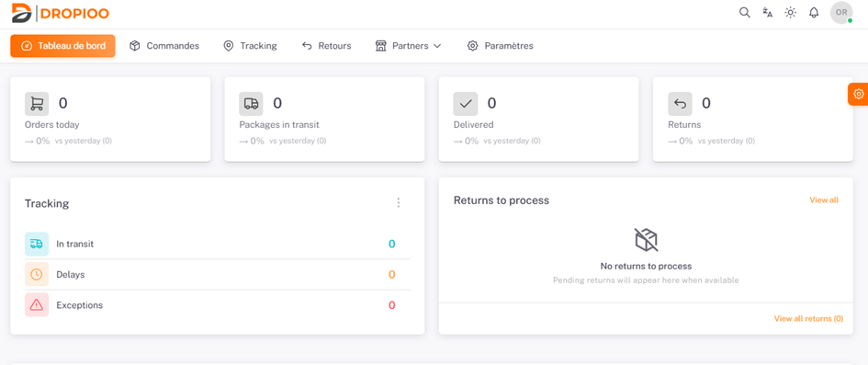Go to Paramètres menu item
This screenshot has height=365, width=868.
pos(500,46)
